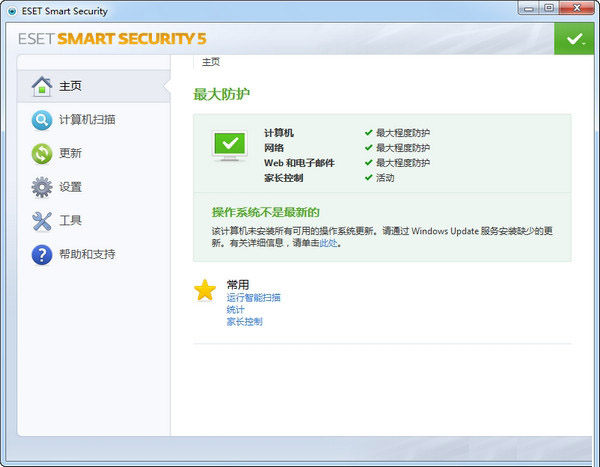Screen dimensions: 600x467
Task: Click the tools wrench icon
Action: [x=41, y=221]
